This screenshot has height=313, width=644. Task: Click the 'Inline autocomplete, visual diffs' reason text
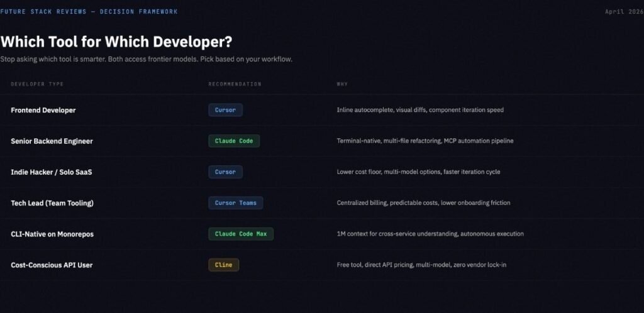coord(420,110)
